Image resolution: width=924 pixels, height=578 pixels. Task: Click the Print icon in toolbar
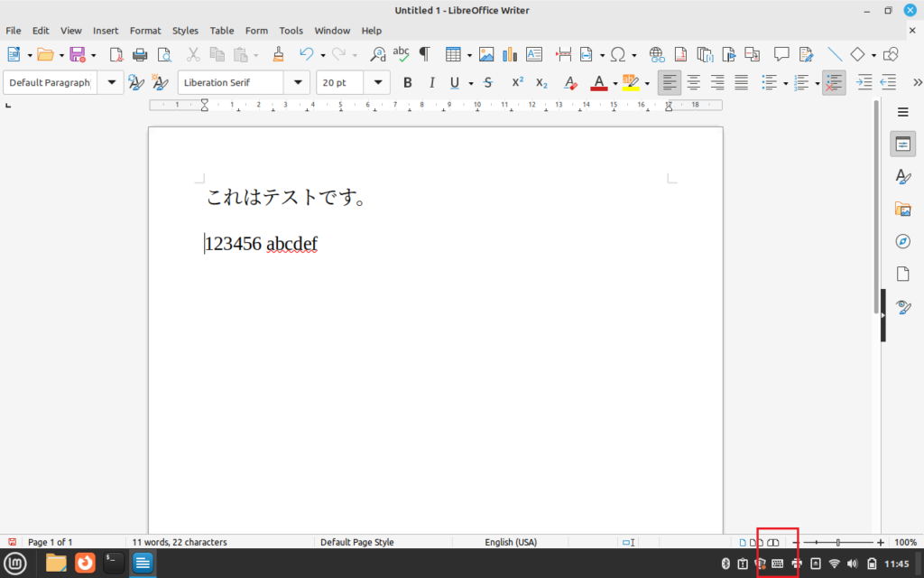(x=140, y=55)
